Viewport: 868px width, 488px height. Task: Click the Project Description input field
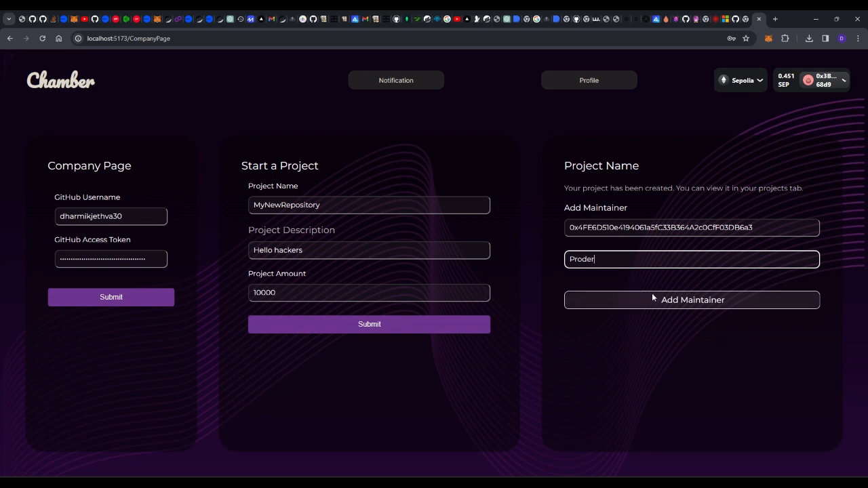pos(369,250)
